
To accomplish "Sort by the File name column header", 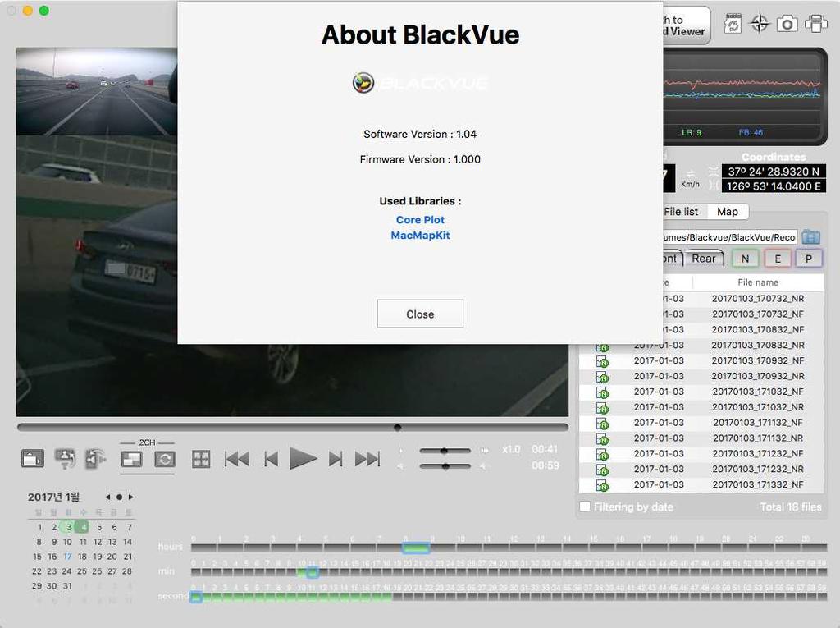I will pyautogui.click(x=758, y=282).
